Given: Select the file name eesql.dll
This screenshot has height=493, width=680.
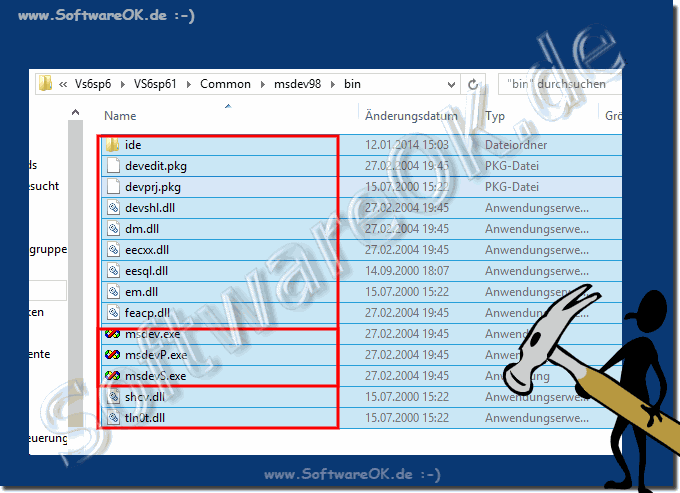Looking at the screenshot, I should pos(146,271).
